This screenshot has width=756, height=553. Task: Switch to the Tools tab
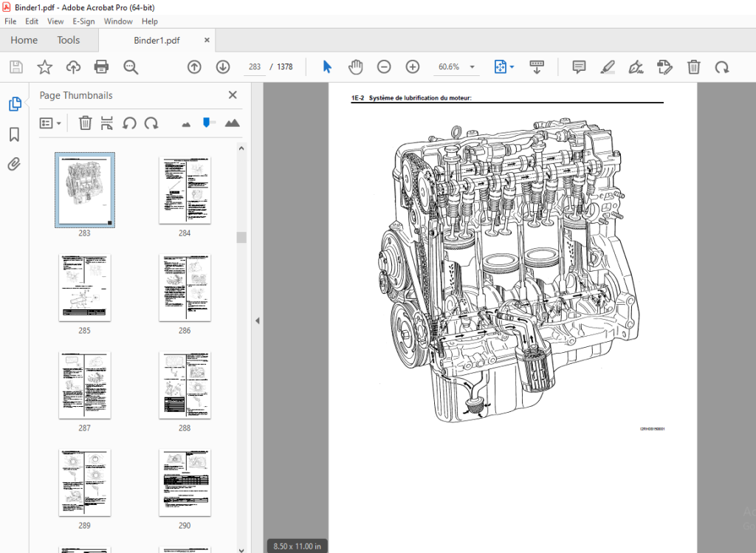(69, 40)
